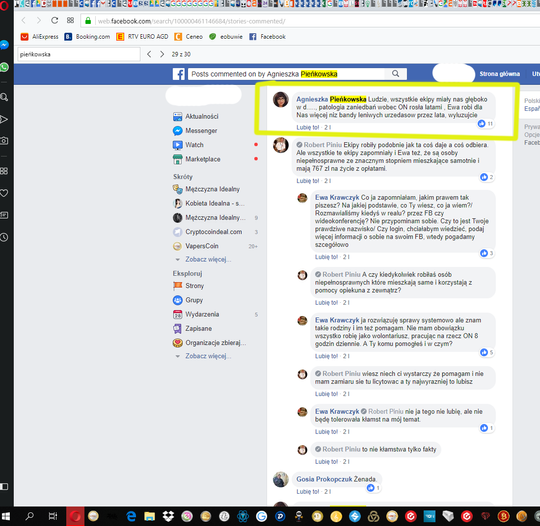Open Windows Start menu

(x=6, y=516)
